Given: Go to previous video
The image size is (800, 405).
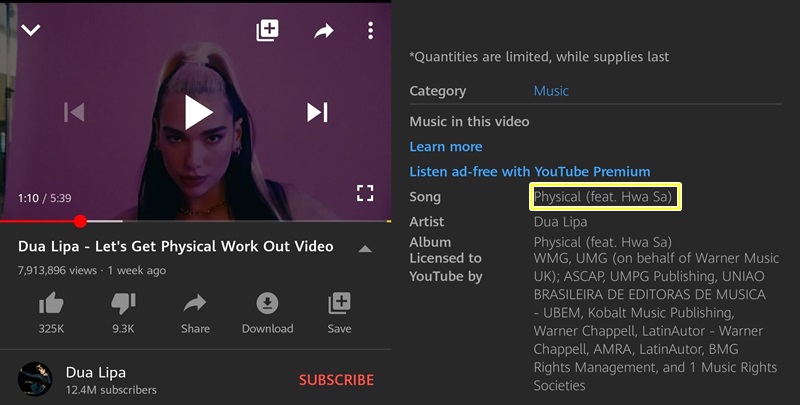Looking at the screenshot, I should [x=74, y=112].
